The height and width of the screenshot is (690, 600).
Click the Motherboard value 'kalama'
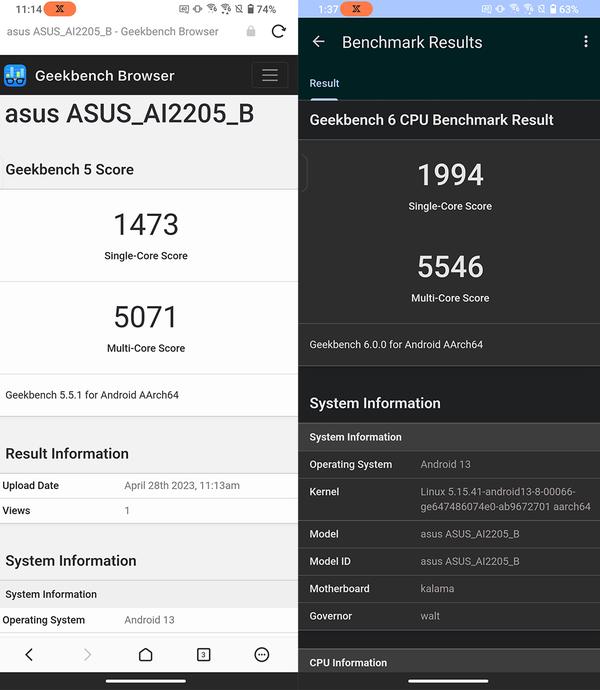(x=437, y=588)
